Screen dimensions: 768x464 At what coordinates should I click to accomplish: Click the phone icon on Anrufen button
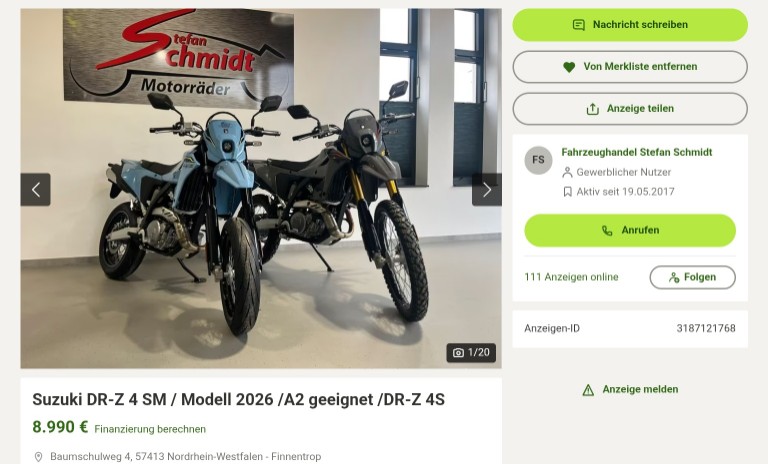(x=607, y=230)
